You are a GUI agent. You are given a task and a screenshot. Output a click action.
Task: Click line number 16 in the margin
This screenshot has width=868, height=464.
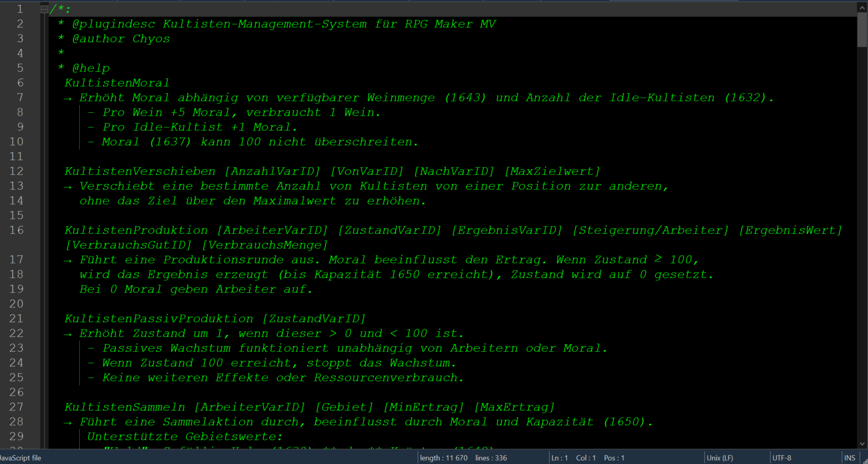click(16, 230)
